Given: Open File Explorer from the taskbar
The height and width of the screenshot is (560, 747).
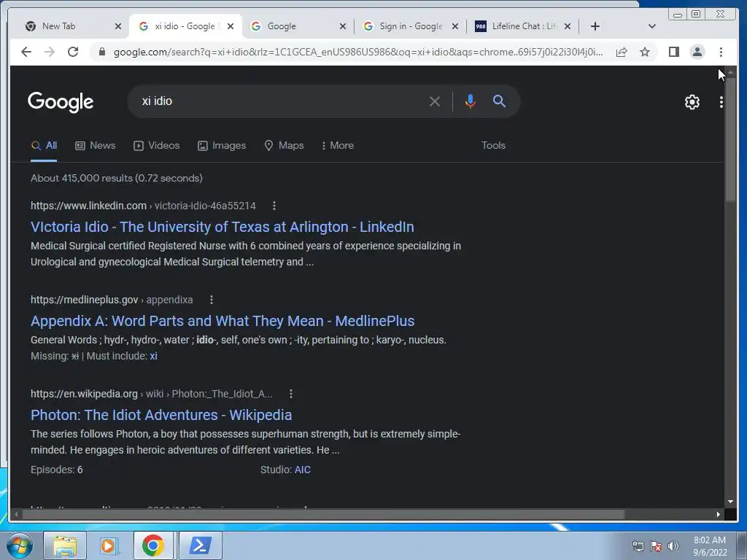Looking at the screenshot, I should pyautogui.click(x=65, y=545).
